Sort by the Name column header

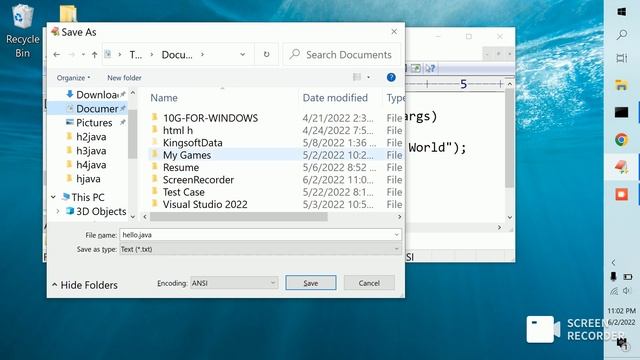tap(164, 98)
